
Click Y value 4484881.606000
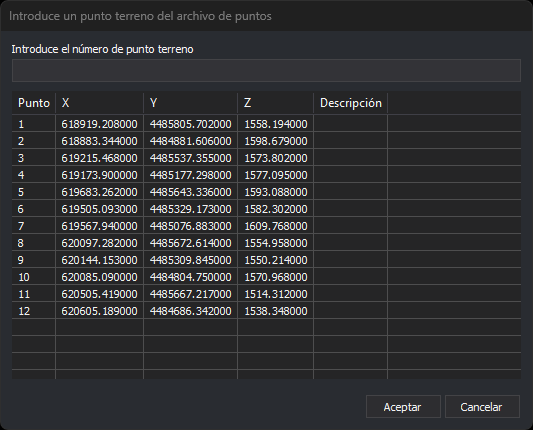[x=191, y=141]
